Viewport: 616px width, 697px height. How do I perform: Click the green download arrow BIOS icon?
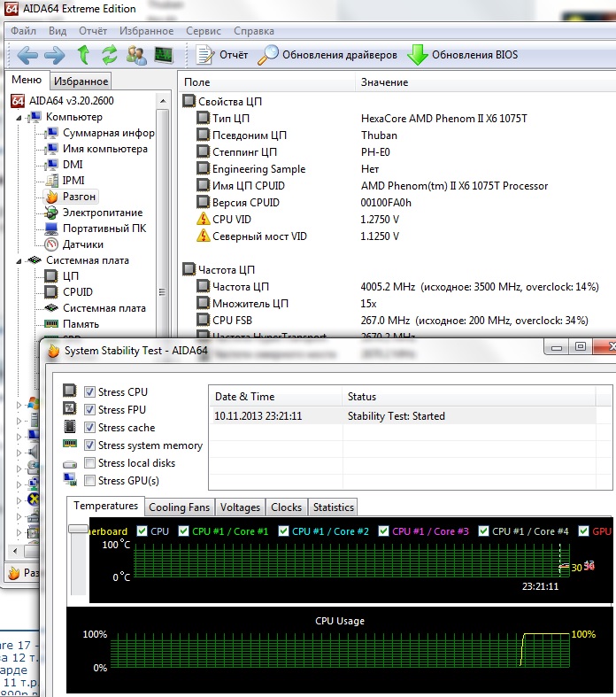pyautogui.click(x=418, y=55)
